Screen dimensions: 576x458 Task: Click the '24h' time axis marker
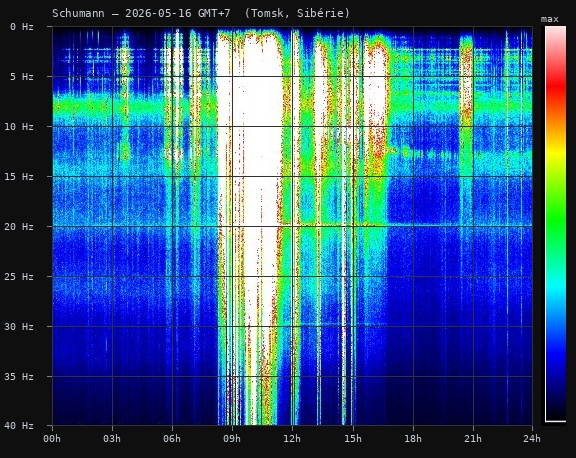coord(532,439)
